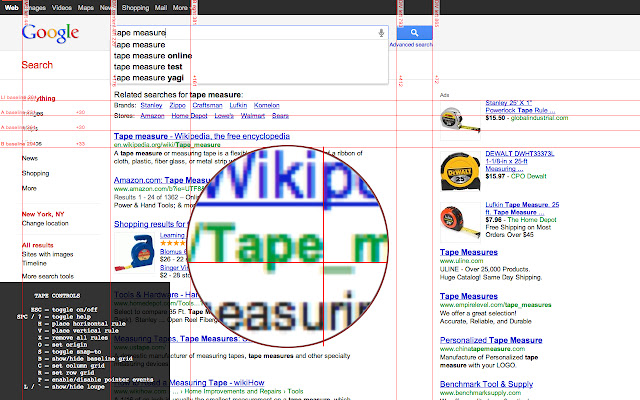Click inside the search input field
640x400 pixels.
tap(240, 33)
